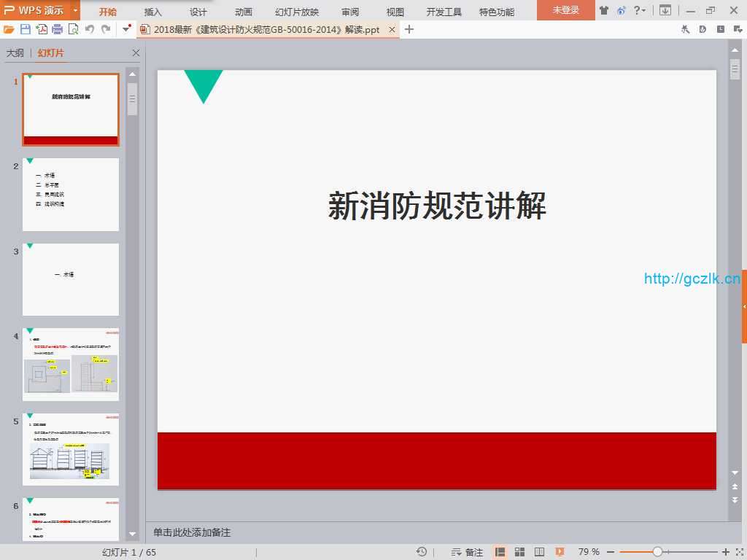This screenshot has width=747, height=560.
Task: Switch to slide sorter view
Action: (520, 552)
